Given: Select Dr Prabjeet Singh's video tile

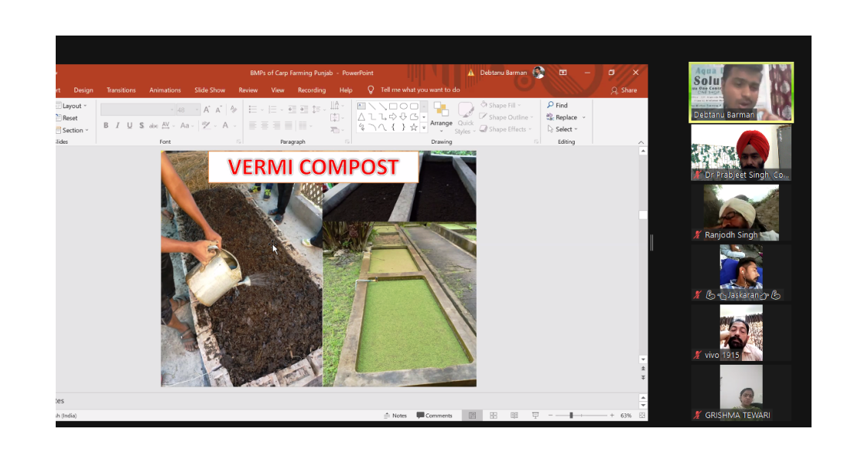Looking at the screenshot, I should tap(740, 152).
